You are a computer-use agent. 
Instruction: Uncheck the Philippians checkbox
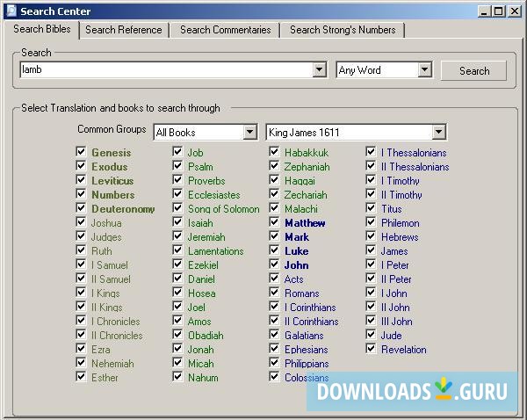274,363
